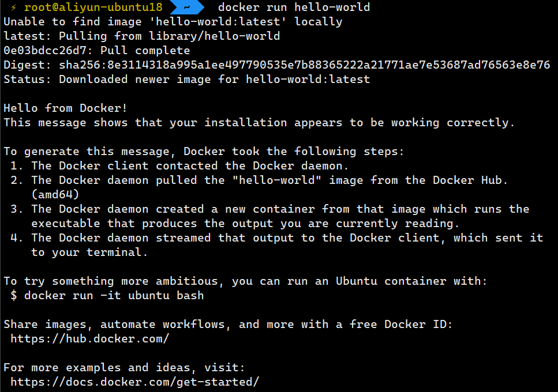Click the 0e03bdcc26d7 layer ID

pos(45,51)
